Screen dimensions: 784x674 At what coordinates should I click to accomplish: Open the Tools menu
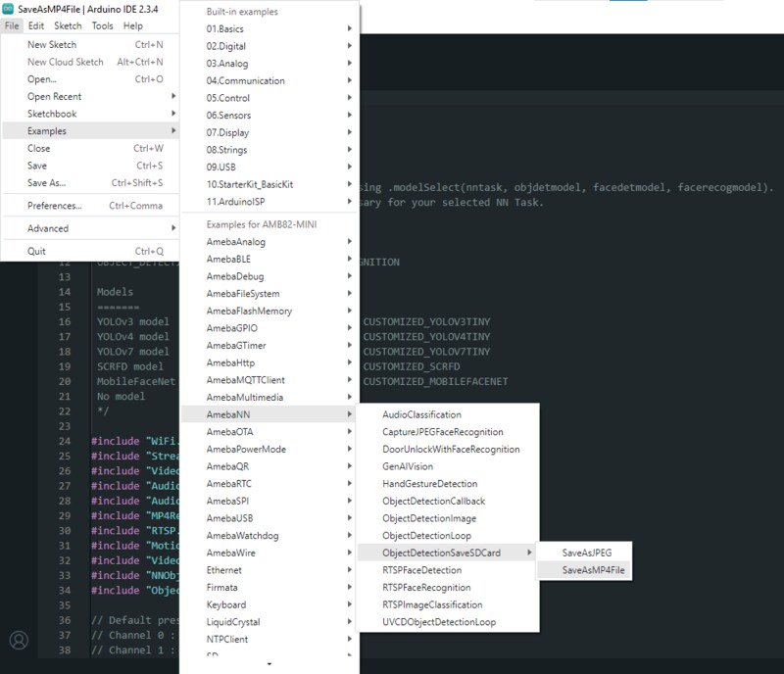point(103,25)
